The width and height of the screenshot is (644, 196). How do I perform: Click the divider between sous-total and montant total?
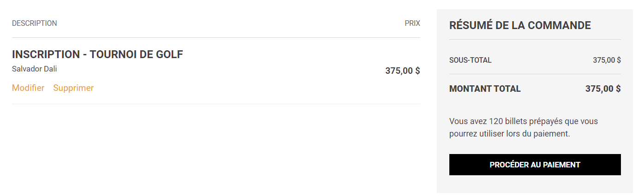(x=535, y=74)
